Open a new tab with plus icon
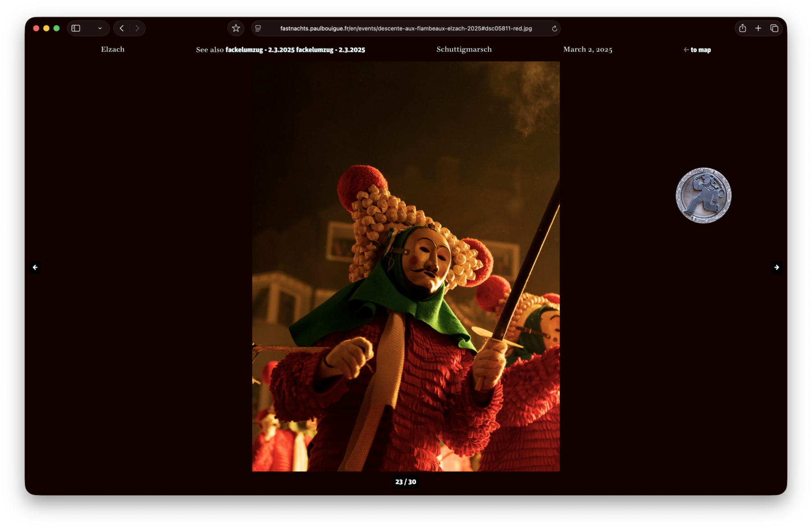The image size is (812, 528). [758, 28]
